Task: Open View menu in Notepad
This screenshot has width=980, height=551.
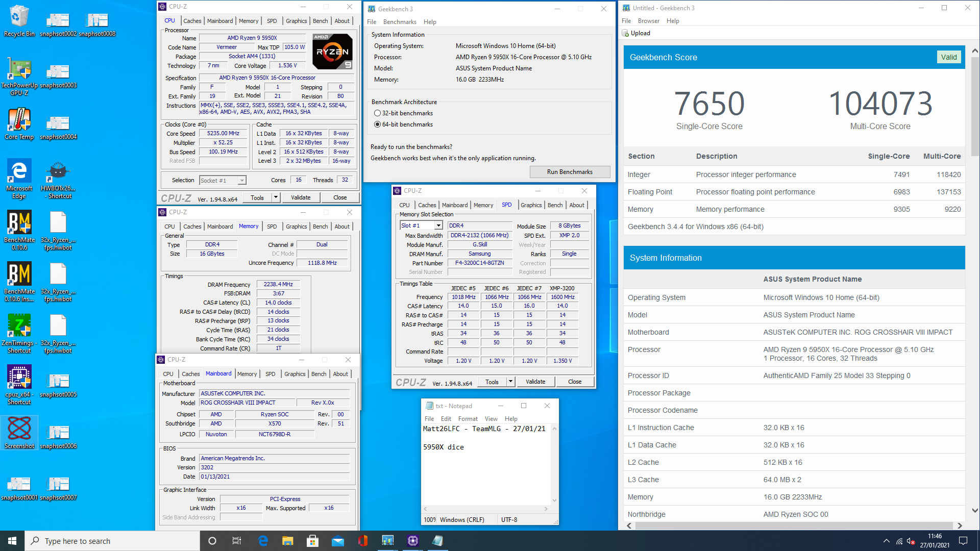Action: pyautogui.click(x=491, y=419)
